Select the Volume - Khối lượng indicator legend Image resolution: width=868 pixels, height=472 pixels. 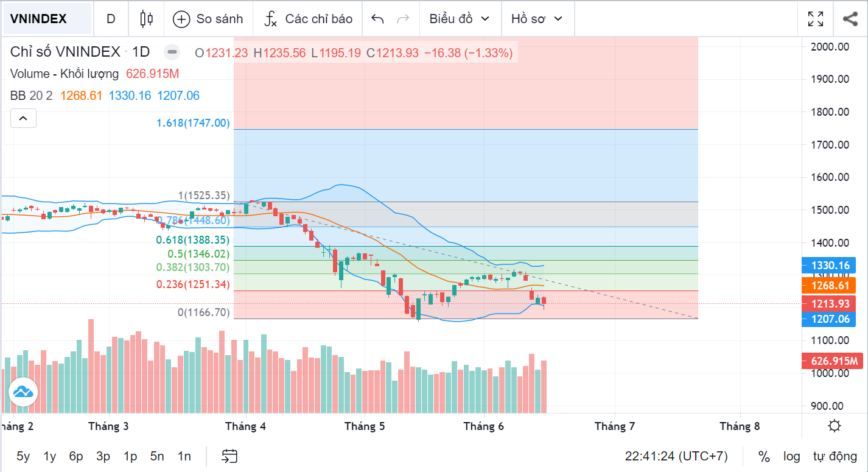coord(65,74)
